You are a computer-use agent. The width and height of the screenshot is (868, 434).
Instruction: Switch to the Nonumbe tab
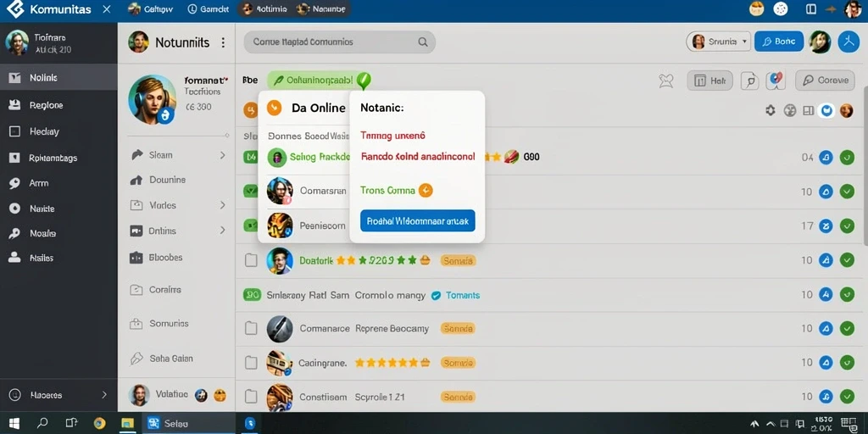[x=321, y=9]
